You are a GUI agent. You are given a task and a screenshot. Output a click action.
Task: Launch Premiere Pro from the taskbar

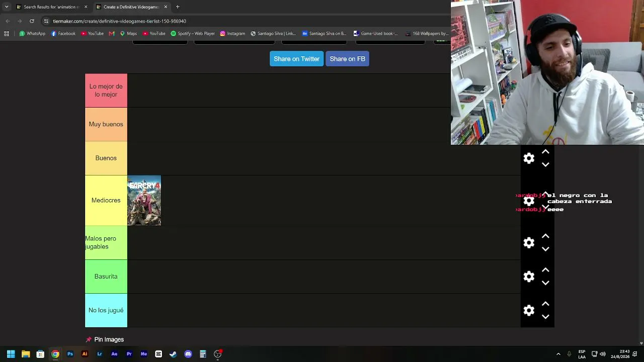coord(129,354)
